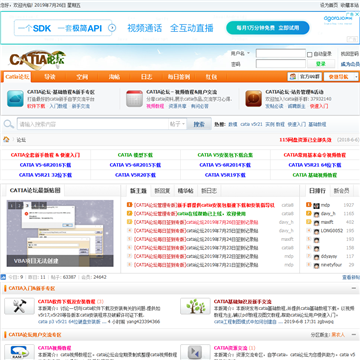The height and width of the screenshot is (360, 360).
Task: Open the 空间 navigation item
Action: [82, 77]
